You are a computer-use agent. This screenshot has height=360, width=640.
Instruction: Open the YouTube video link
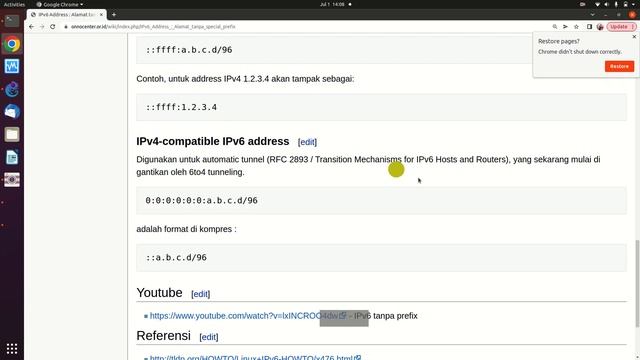[x=248, y=316]
